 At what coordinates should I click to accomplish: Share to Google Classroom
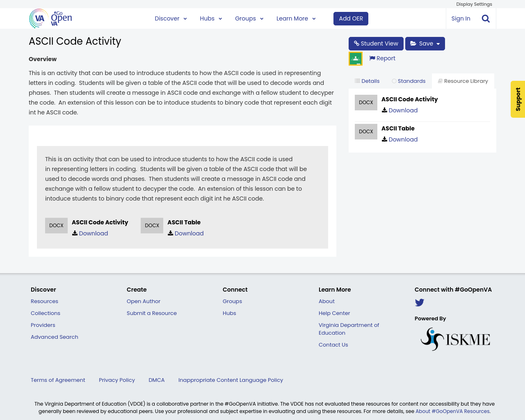355,58
